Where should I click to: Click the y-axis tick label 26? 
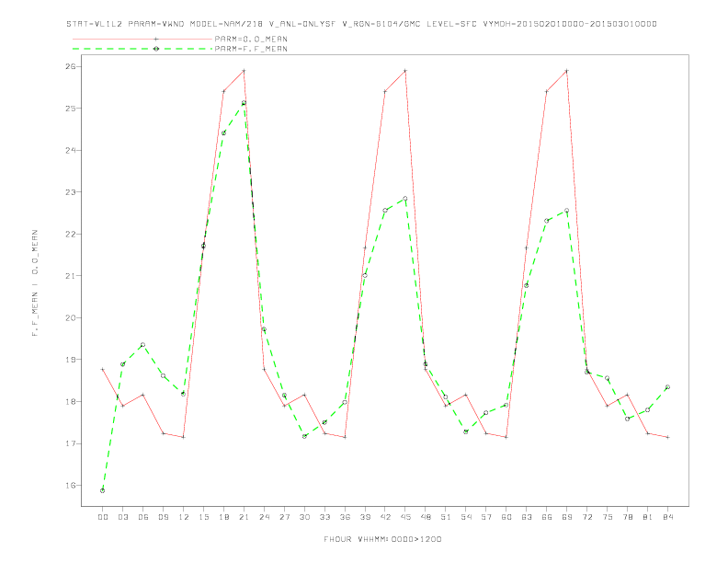(71, 66)
